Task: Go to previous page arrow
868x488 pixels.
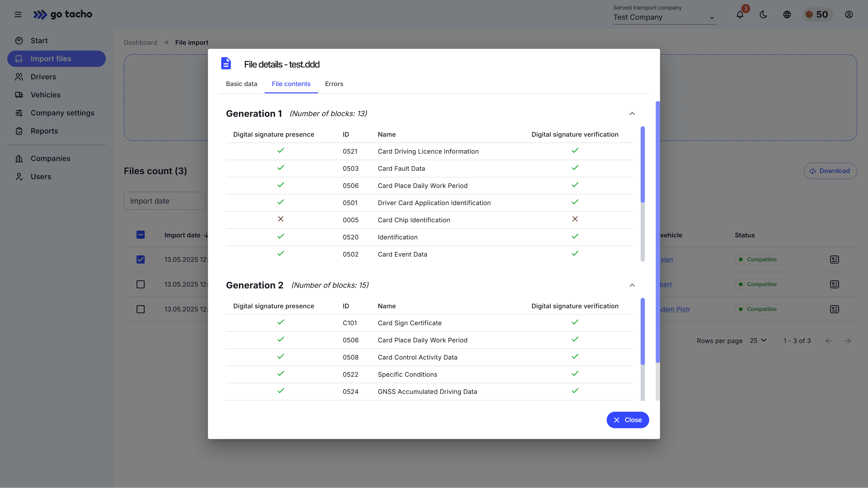Action: 829,341
